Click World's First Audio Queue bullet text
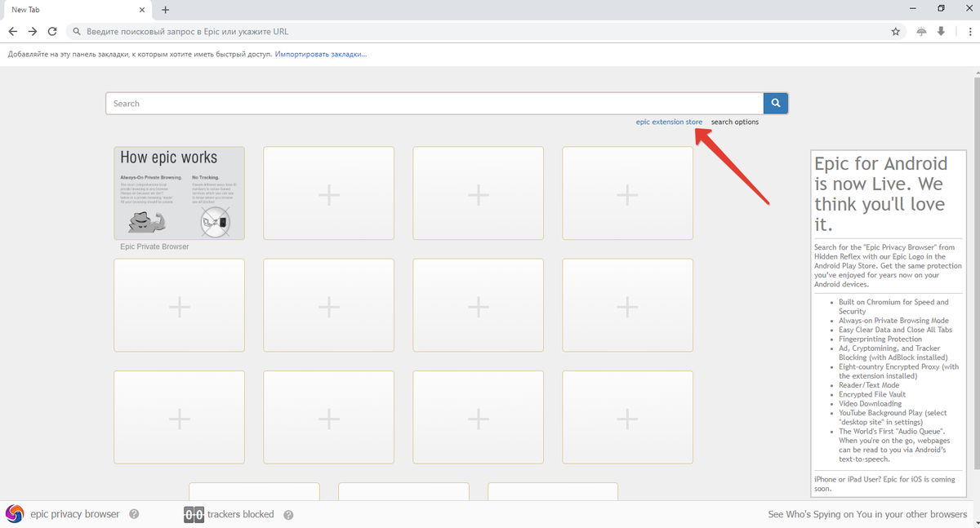Image resolution: width=980 pixels, height=528 pixels. [x=894, y=446]
